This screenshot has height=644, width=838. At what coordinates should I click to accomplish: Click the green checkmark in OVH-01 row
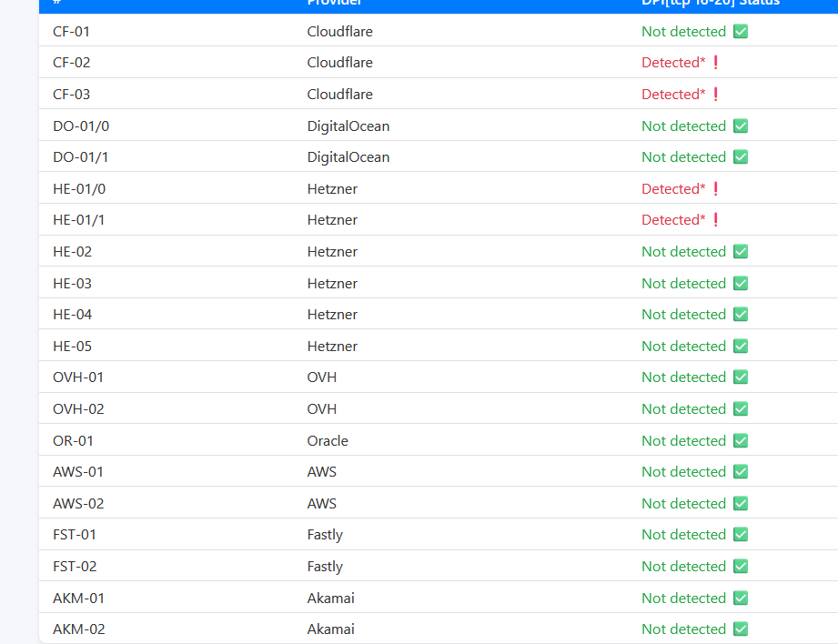click(741, 377)
